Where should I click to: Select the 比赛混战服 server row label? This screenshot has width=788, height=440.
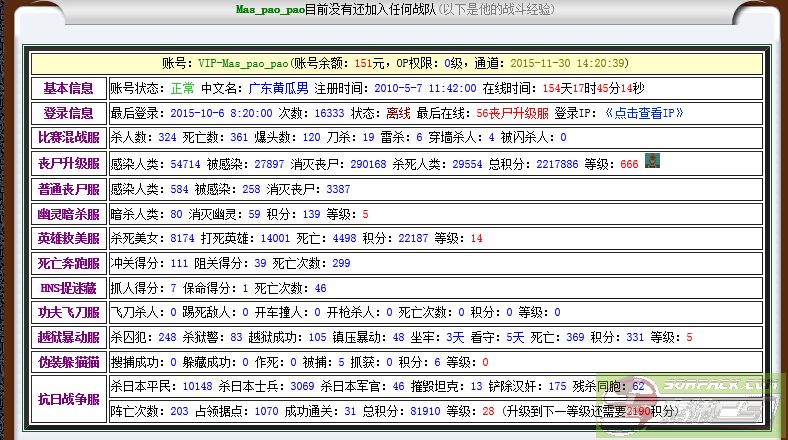click(68, 137)
